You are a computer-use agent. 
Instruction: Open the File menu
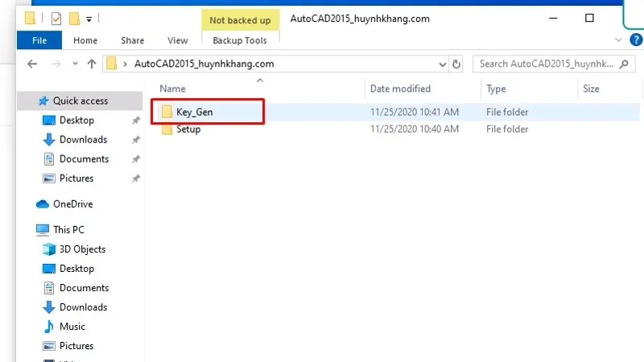click(x=39, y=40)
